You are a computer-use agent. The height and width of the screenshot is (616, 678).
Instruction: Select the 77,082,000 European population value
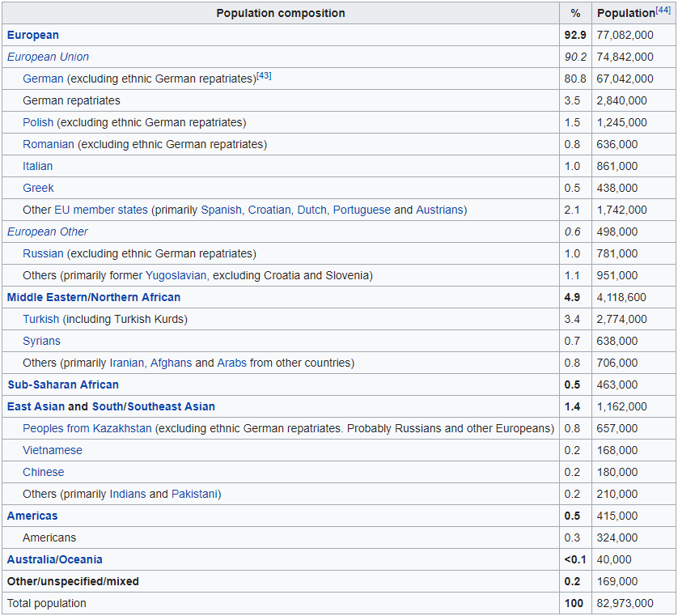[625, 35]
